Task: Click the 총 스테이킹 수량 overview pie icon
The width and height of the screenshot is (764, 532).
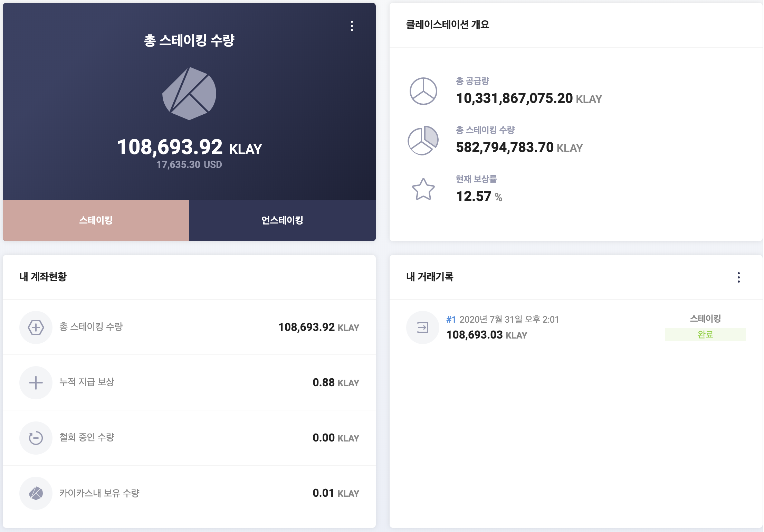Action: pyautogui.click(x=423, y=140)
